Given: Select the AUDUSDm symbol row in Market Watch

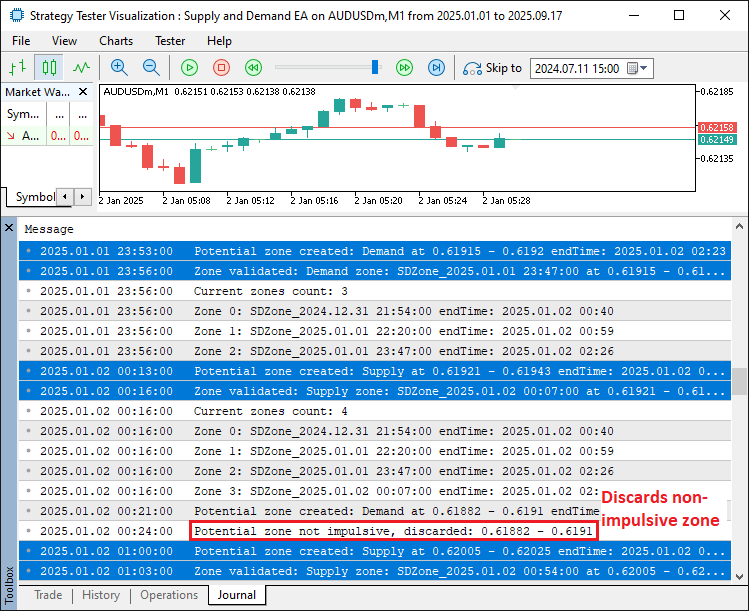Looking at the screenshot, I should [47, 136].
